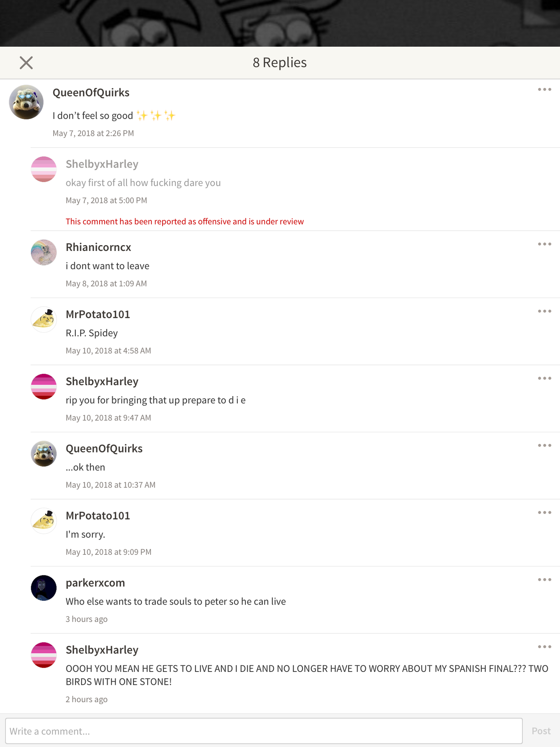Tap the Post button
Image resolution: width=560 pixels, height=747 pixels.
pos(541,731)
